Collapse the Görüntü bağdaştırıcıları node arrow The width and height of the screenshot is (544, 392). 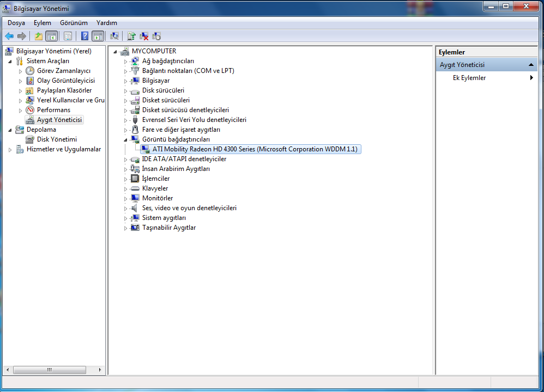pyautogui.click(x=125, y=140)
